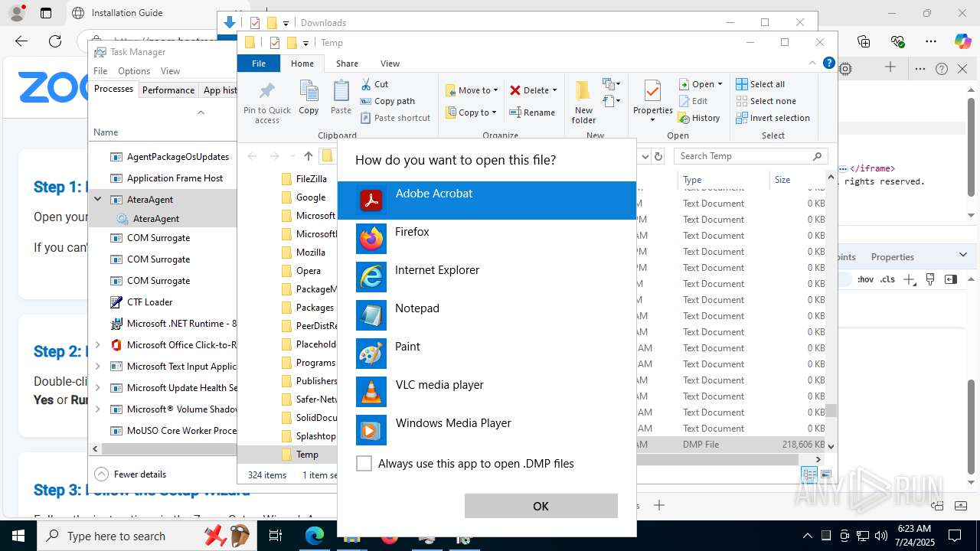
Task: Click Copy path in the ribbon
Action: (387, 101)
